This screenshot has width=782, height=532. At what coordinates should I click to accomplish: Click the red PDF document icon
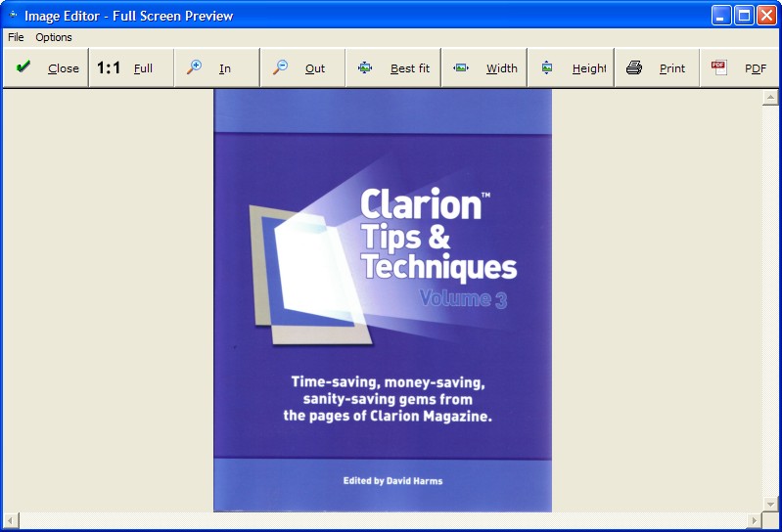click(718, 67)
